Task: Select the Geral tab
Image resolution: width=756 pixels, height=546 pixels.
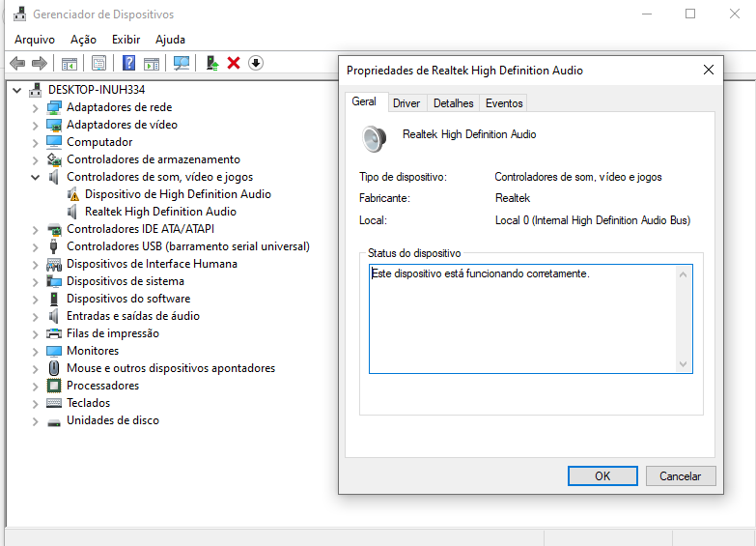Action: (364, 101)
